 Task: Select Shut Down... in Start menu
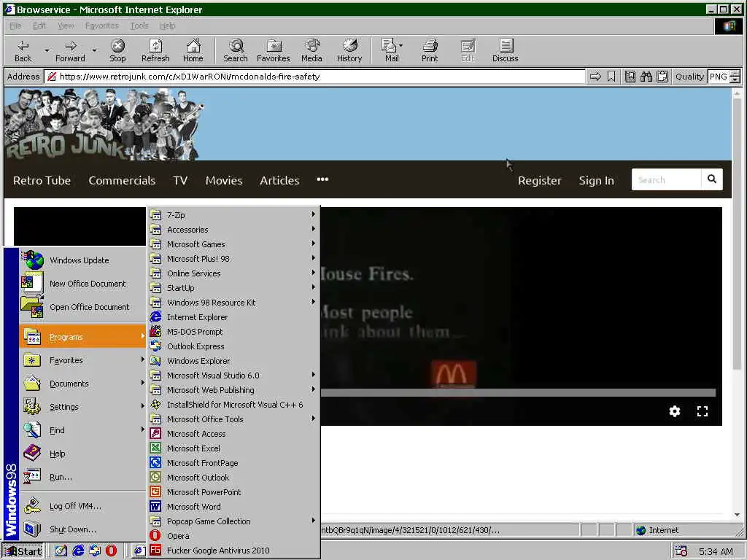click(83, 529)
